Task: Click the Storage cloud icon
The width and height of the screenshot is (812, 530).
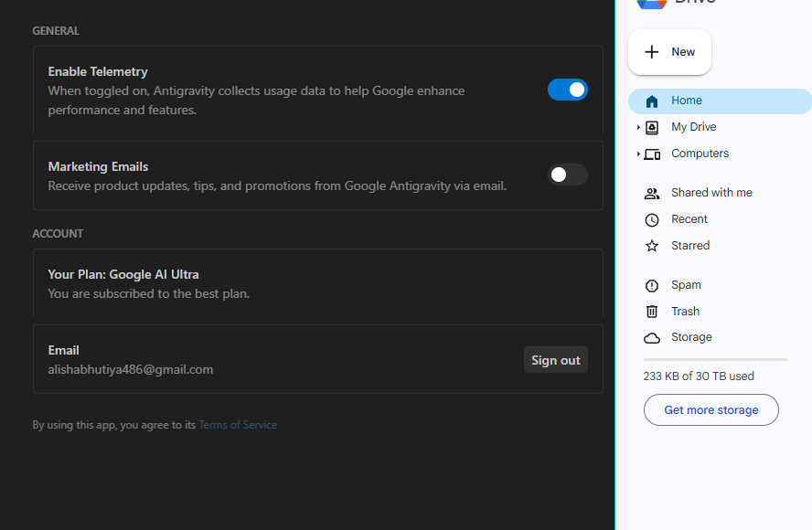Action: pyautogui.click(x=652, y=338)
